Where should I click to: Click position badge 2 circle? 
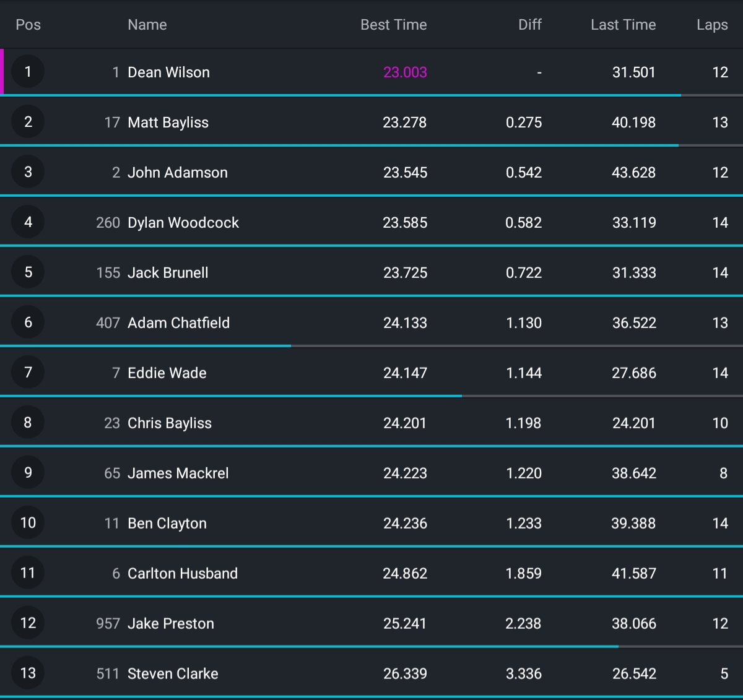click(28, 122)
